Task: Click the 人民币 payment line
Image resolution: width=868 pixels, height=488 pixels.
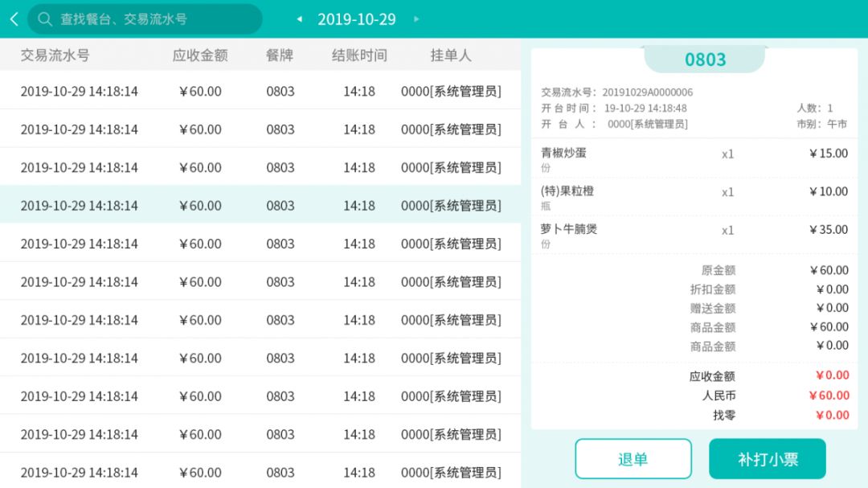Action: [x=770, y=396]
